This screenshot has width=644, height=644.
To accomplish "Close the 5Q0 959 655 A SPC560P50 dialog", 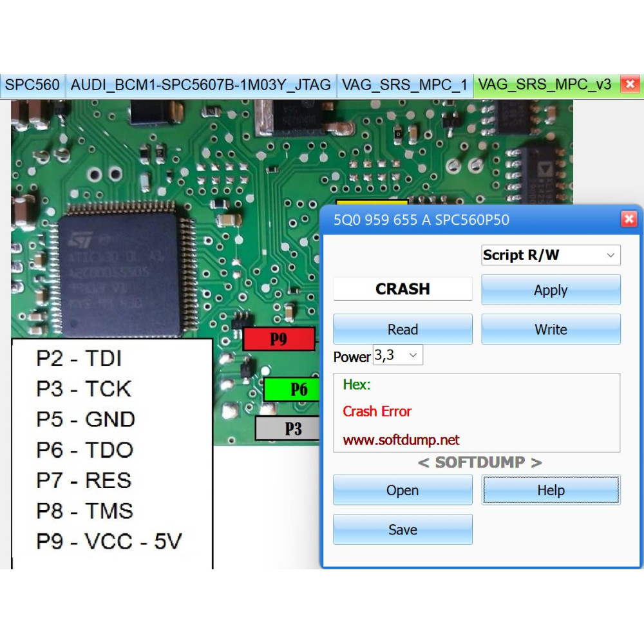I will [629, 219].
